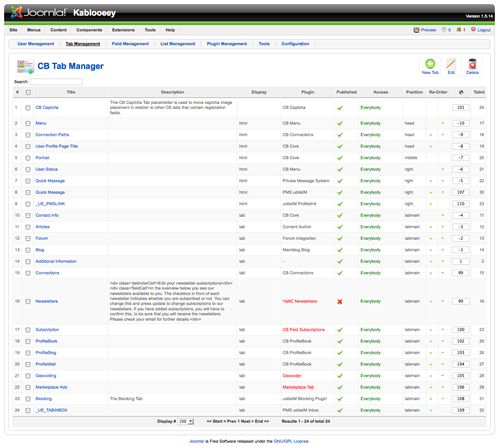Check the _UE_PMSLINK row checkbox
The width and height of the screenshot is (499, 448).
[28, 204]
